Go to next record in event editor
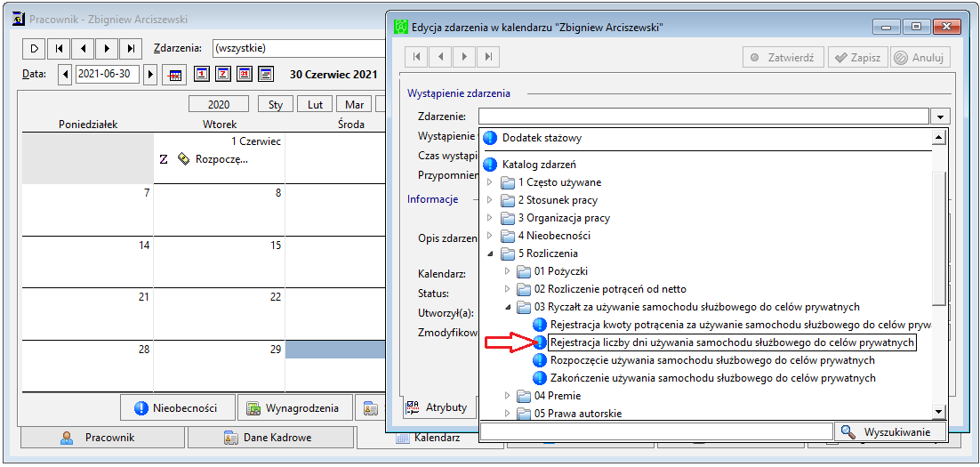Screen dimensions: 980x467 click(x=464, y=57)
